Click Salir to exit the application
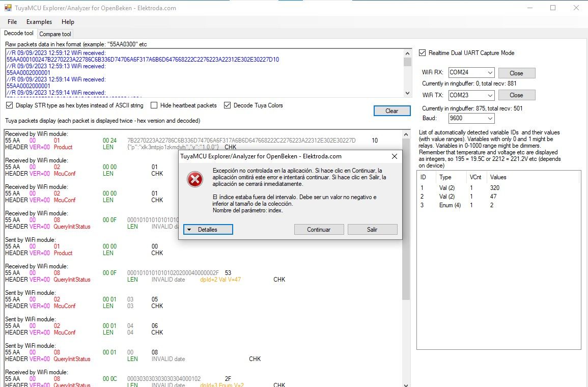 [x=372, y=230]
